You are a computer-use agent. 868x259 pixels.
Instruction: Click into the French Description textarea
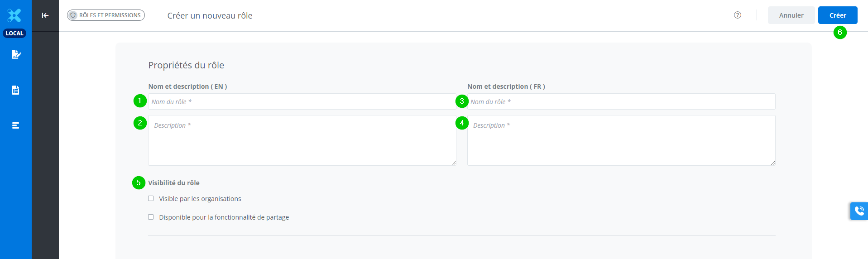(621, 140)
